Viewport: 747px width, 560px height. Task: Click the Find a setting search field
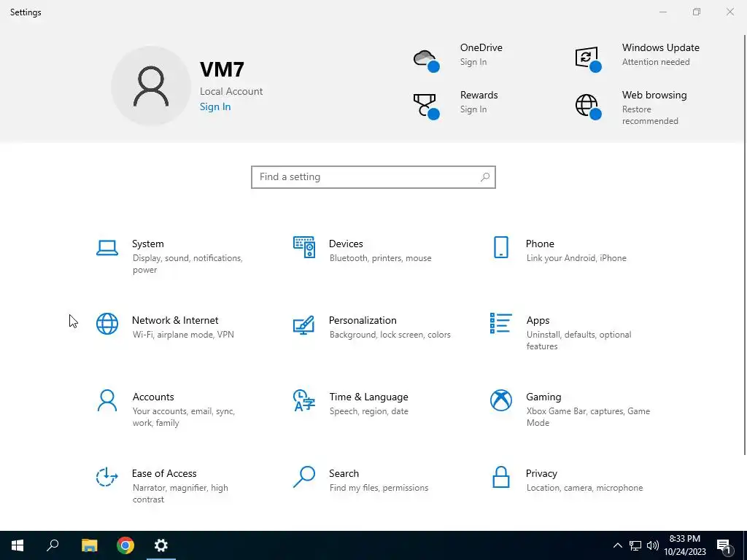pyautogui.click(x=373, y=177)
